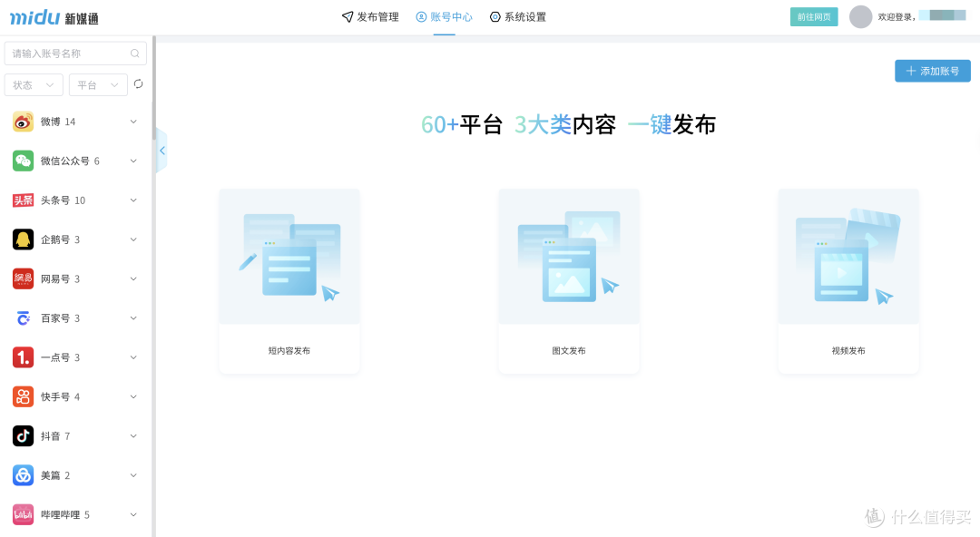The height and width of the screenshot is (537, 980).
Task: Click the Weibo platform icon
Action: [23, 122]
